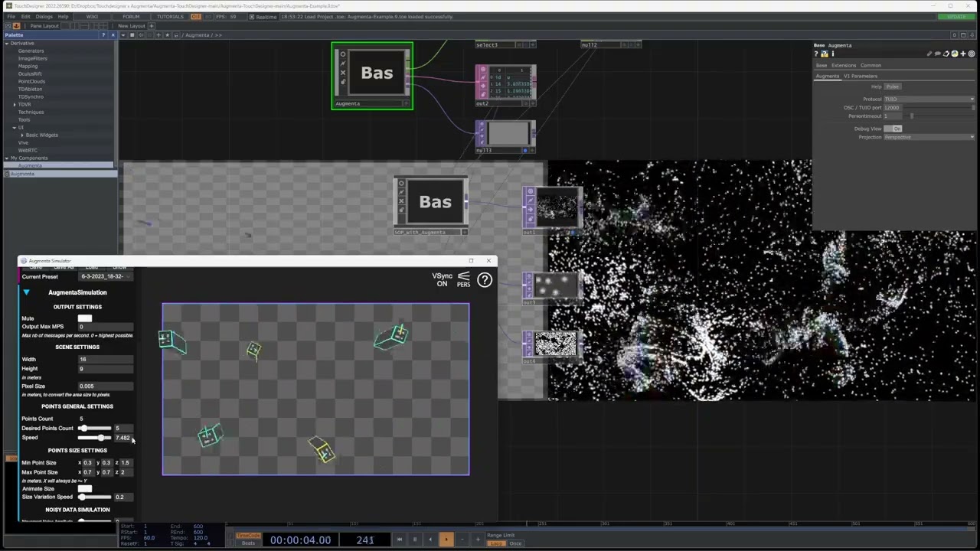Open the File menu
Screen dimensions: 980x551
click(x=11, y=17)
